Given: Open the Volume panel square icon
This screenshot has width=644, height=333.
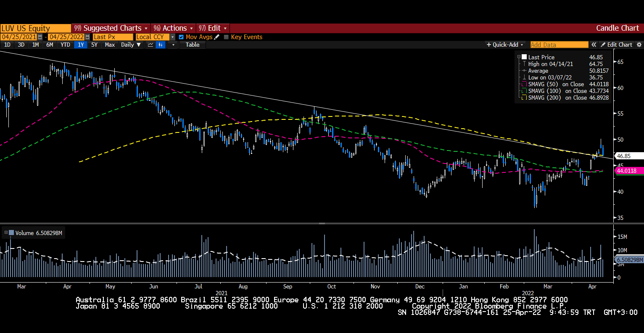Looking at the screenshot, I should 11,233.
